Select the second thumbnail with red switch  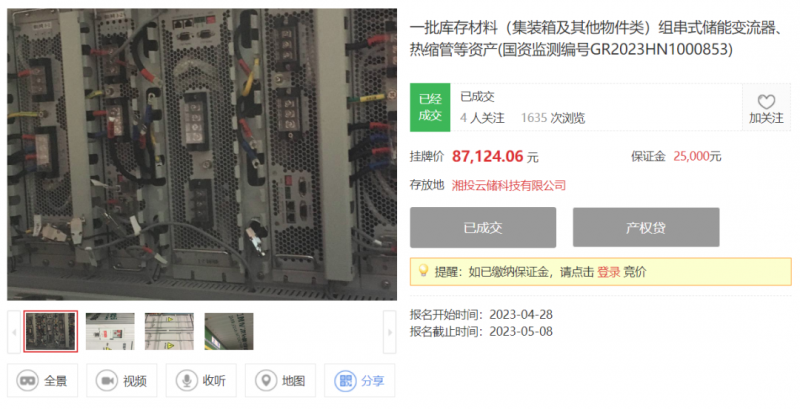pyautogui.click(x=110, y=331)
